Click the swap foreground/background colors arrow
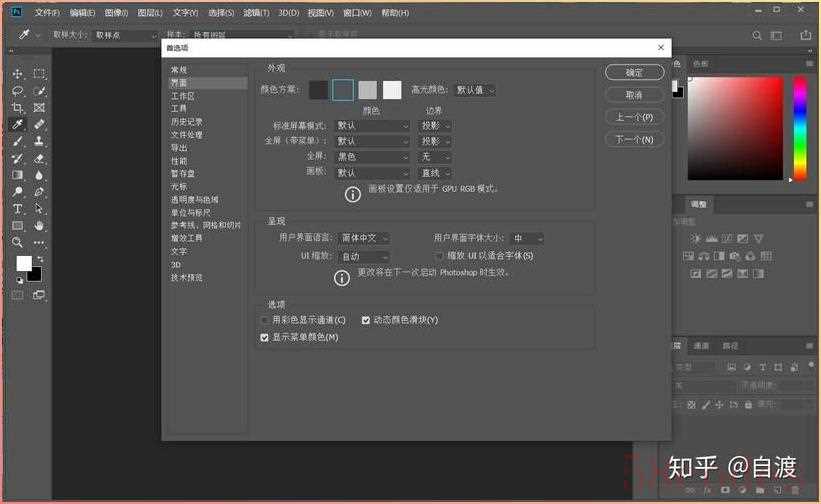This screenshot has width=821, height=504. 40,259
